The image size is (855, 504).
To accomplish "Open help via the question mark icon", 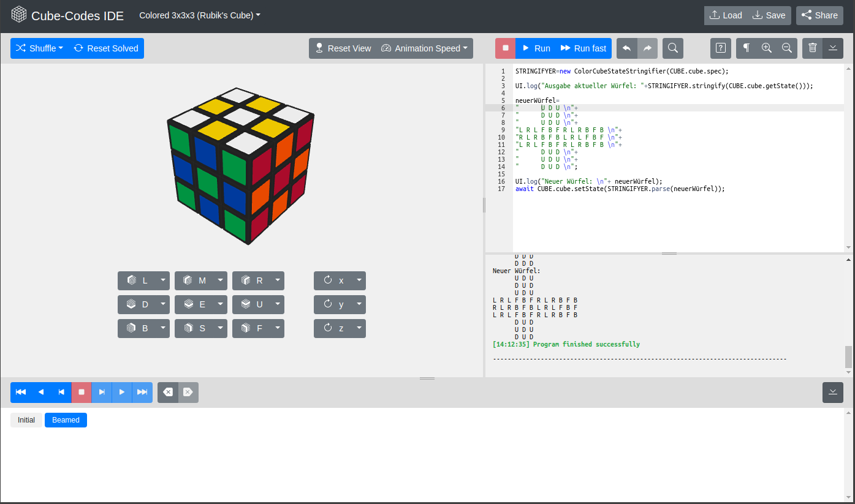I will (x=720, y=48).
